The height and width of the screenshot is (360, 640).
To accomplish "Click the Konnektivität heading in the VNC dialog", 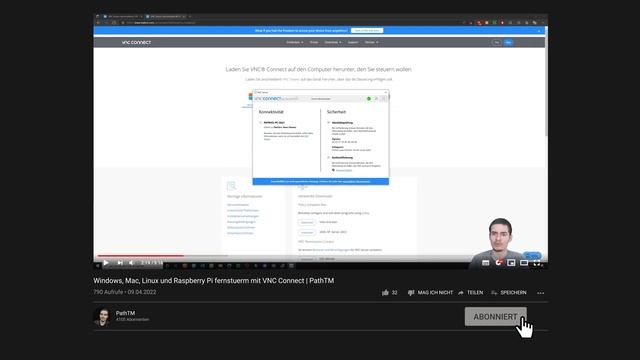I will [271, 112].
